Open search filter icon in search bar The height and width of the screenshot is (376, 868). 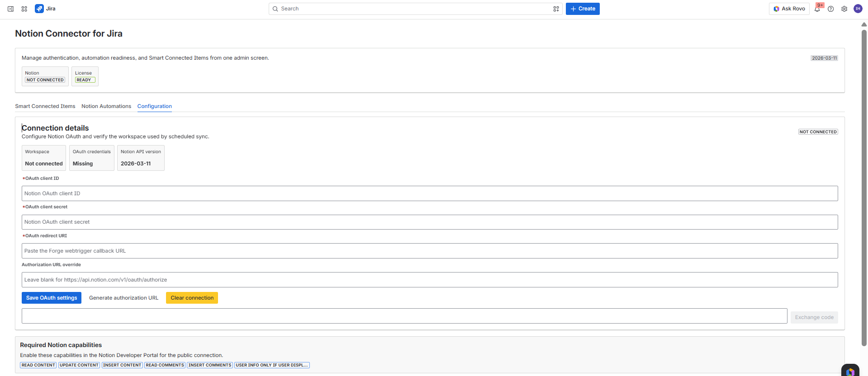pos(556,9)
